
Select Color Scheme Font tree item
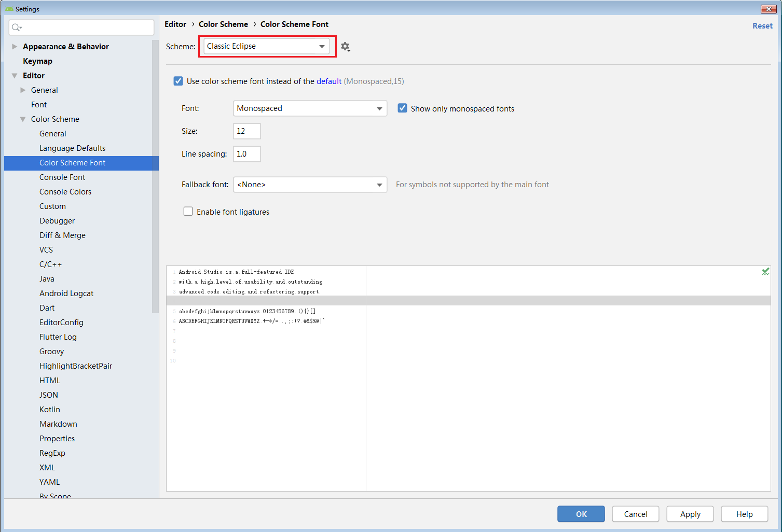tap(81, 163)
